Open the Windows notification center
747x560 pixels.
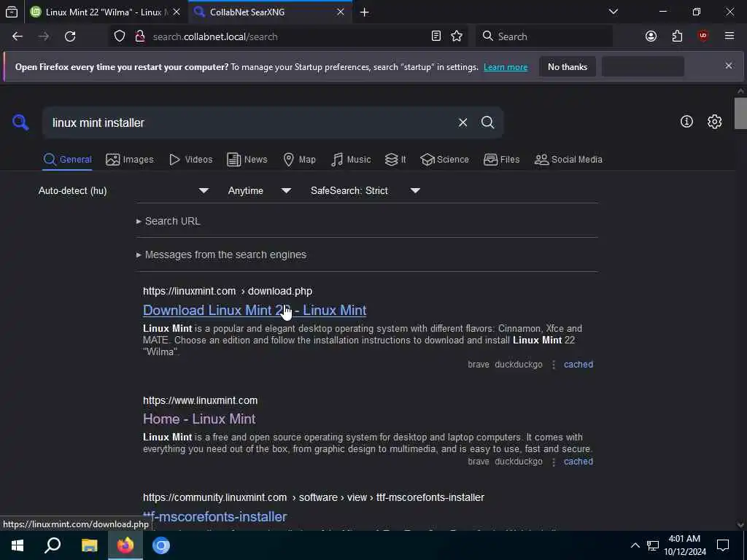[x=723, y=545]
